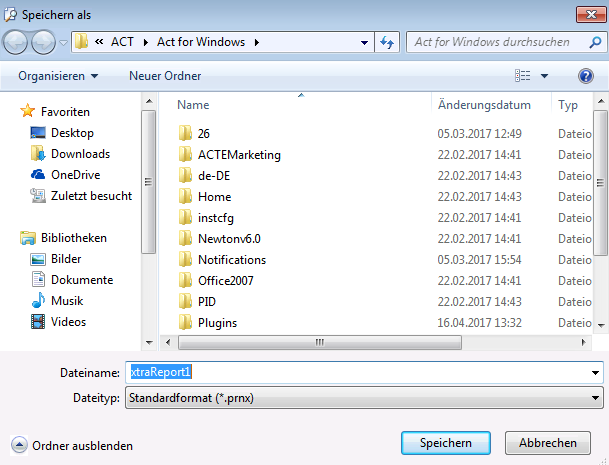609x465 pixels.
Task: Select the Home folder icon
Action: pyautogui.click(x=185, y=196)
